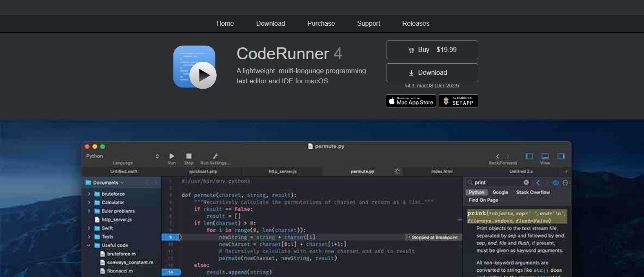Click the CodeRunner app logo
The image size is (644, 277).
195,67
